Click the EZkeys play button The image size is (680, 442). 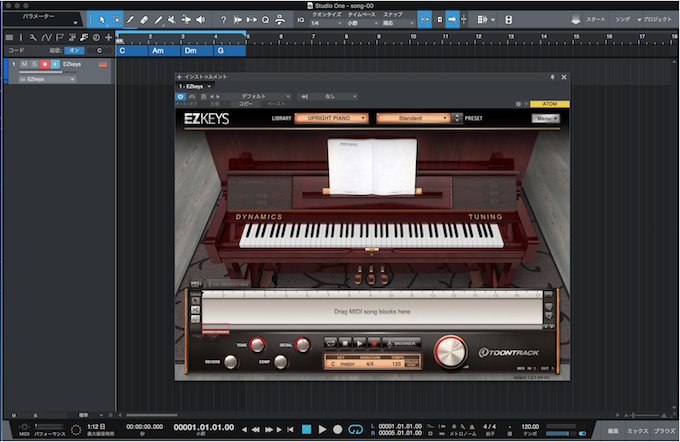(360, 343)
